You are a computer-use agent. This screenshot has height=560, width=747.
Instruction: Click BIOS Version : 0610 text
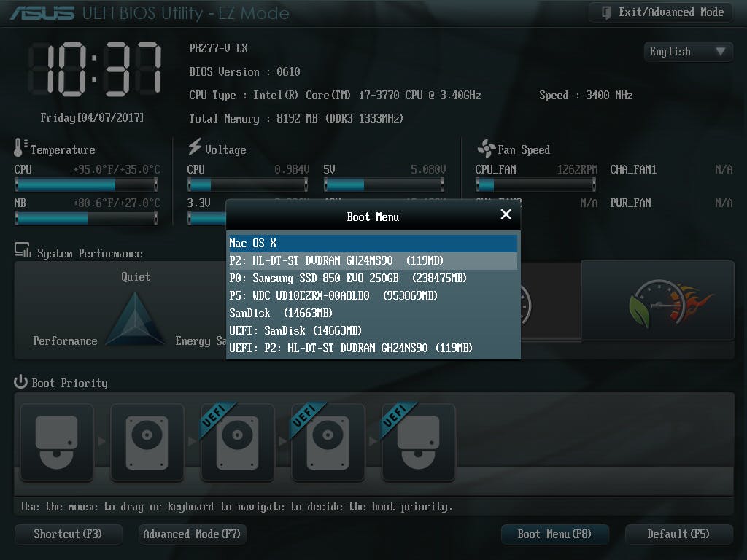(x=244, y=72)
